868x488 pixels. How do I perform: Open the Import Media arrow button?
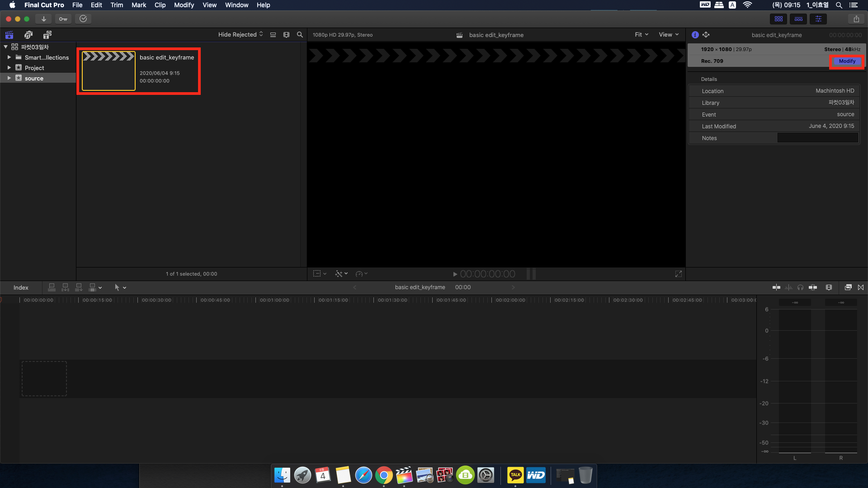click(43, 19)
